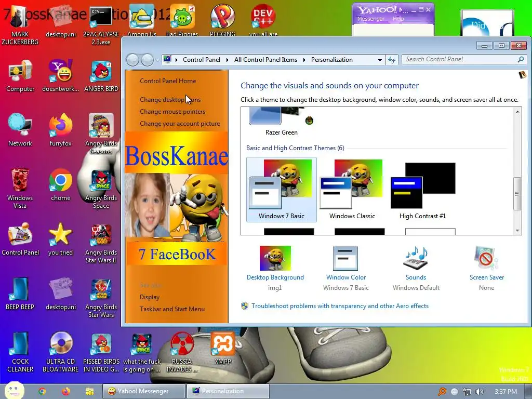Open Taskbar and Start Menu link

(172, 309)
